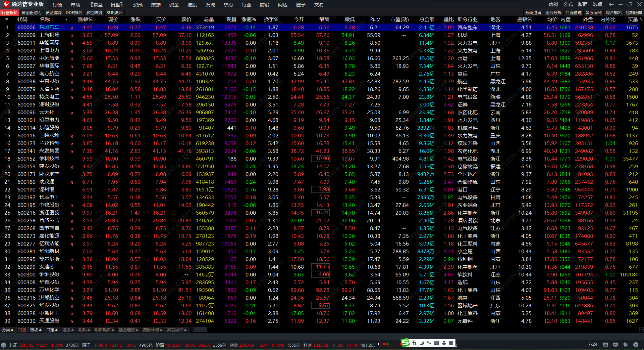The width and height of the screenshot is (644, 350).
Task: Click the R marker on 浙江医药 row
Action: (x=72, y=213)
